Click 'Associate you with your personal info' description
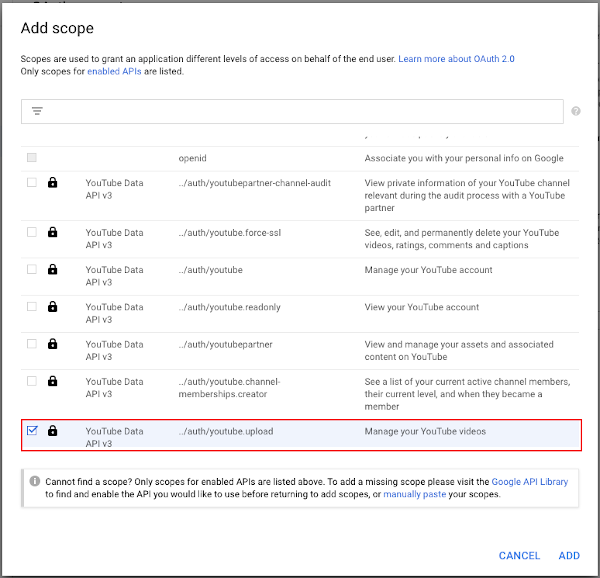Image resolution: width=600 pixels, height=578 pixels. [464, 158]
